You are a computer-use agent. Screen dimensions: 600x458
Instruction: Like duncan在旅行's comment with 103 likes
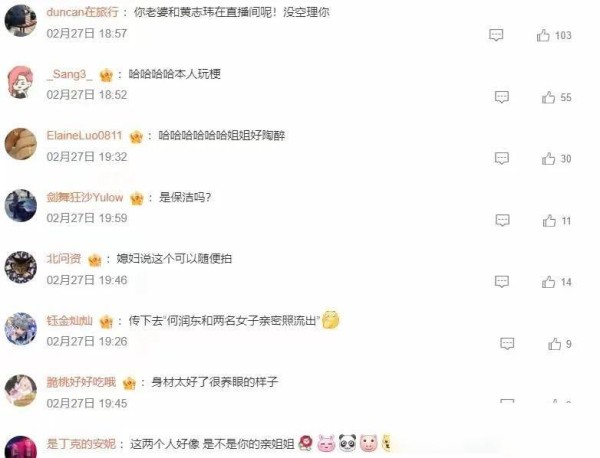coord(543,35)
